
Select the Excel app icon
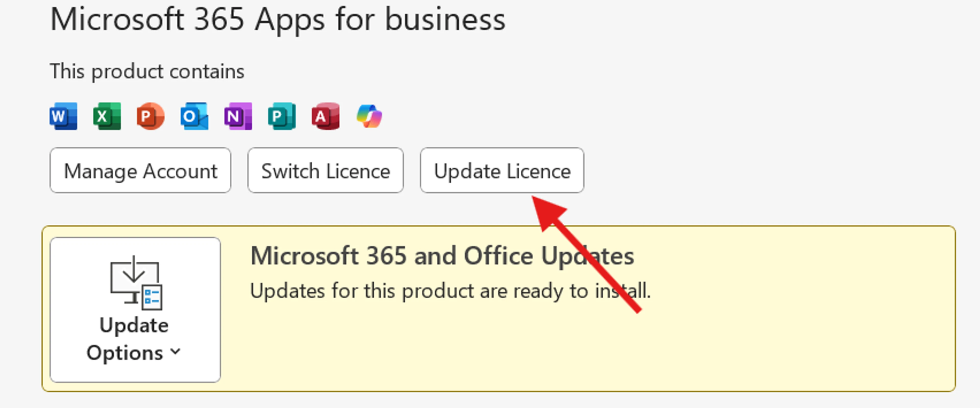click(x=108, y=116)
